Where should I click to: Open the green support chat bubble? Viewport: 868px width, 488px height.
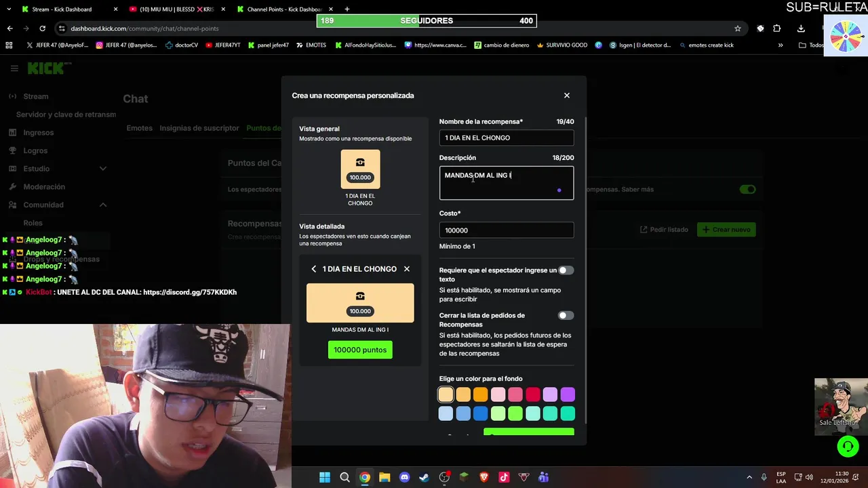(x=848, y=446)
